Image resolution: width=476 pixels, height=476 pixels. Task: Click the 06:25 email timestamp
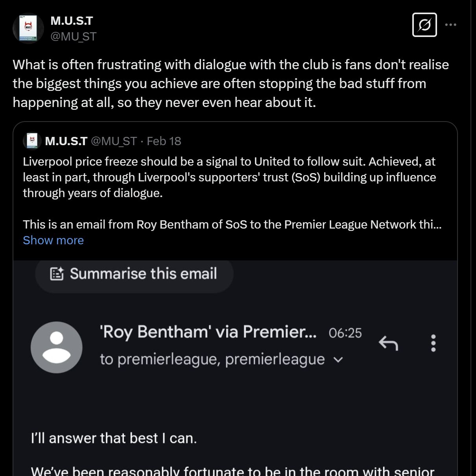click(345, 333)
